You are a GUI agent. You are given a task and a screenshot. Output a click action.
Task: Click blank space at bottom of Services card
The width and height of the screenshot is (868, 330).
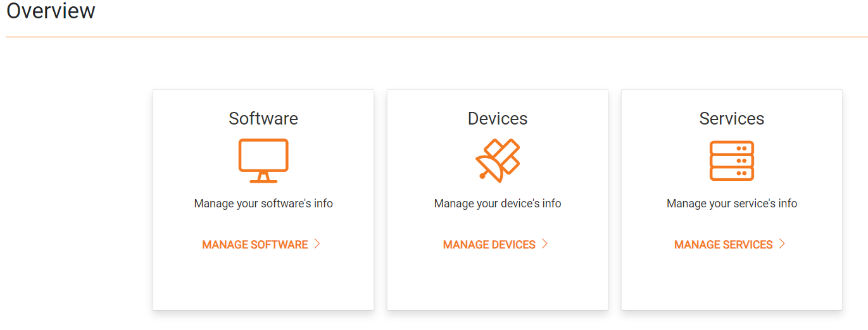pos(732,284)
